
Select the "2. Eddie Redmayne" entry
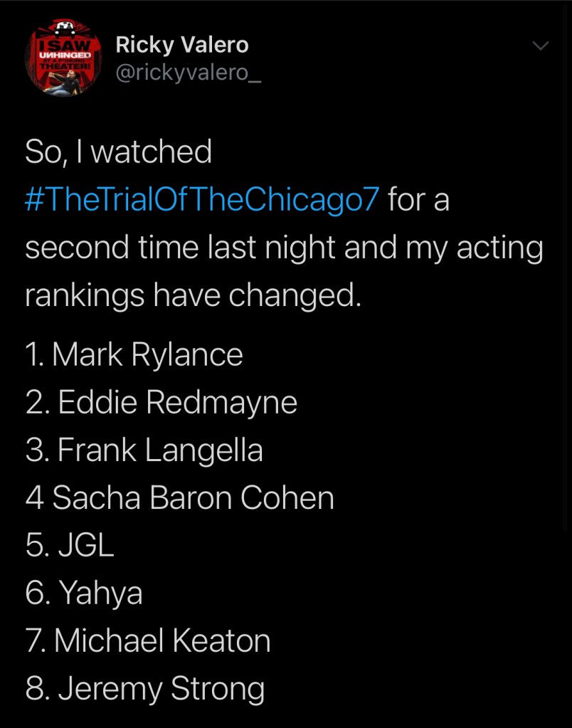[x=161, y=402]
